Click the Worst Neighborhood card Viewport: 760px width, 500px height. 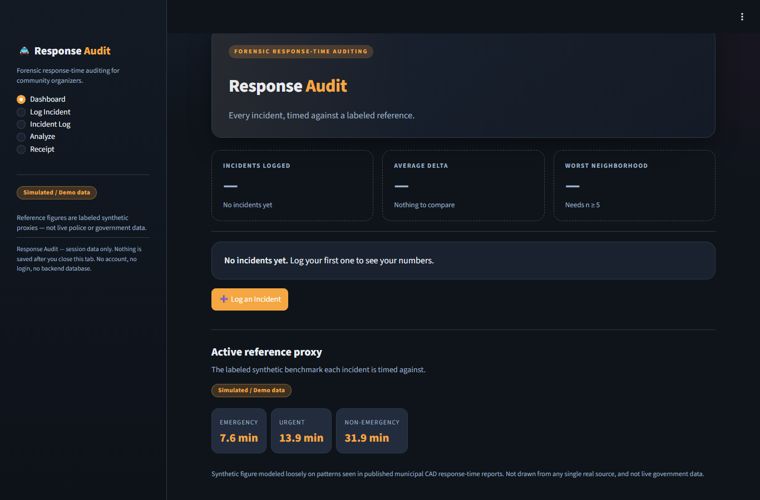pyautogui.click(x=634, y=186)
